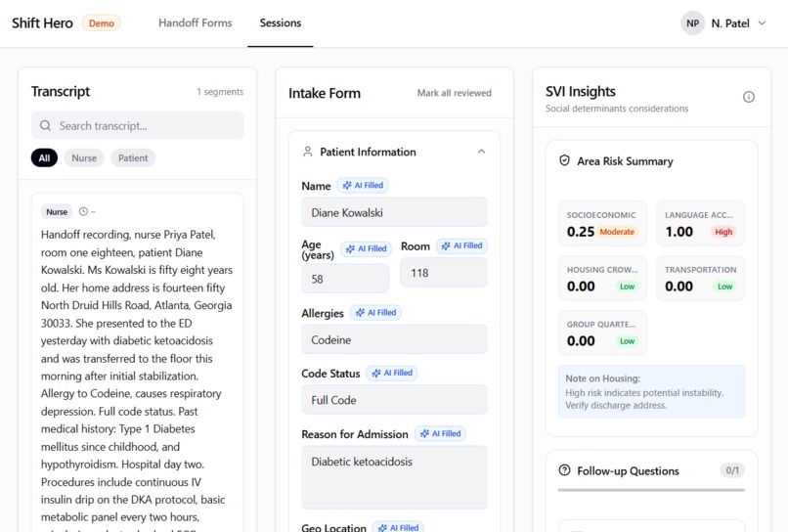The image size is (788, 532).
Task: Click the Socioeconomic 0.25 risk card
Action: coord(602,224)
